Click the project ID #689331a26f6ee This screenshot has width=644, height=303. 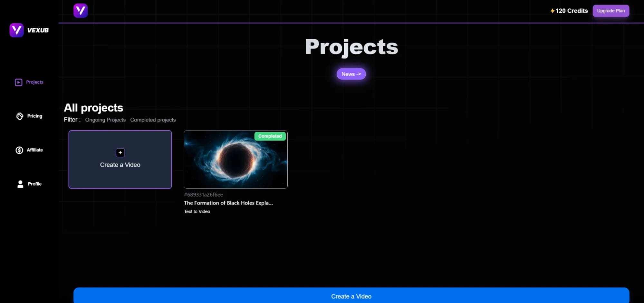click(x=203, y=195)
